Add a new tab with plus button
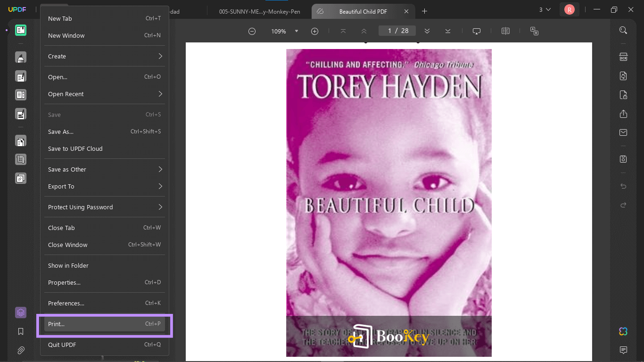 [424, 11]
